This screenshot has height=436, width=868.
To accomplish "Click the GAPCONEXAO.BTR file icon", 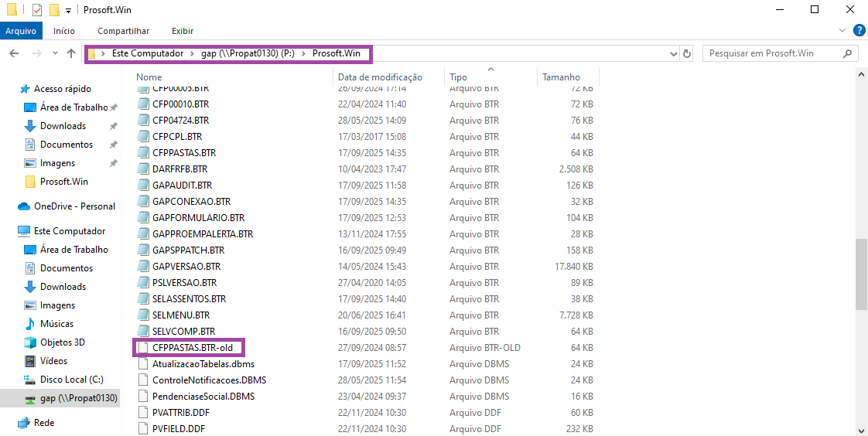I will (143, 202).
